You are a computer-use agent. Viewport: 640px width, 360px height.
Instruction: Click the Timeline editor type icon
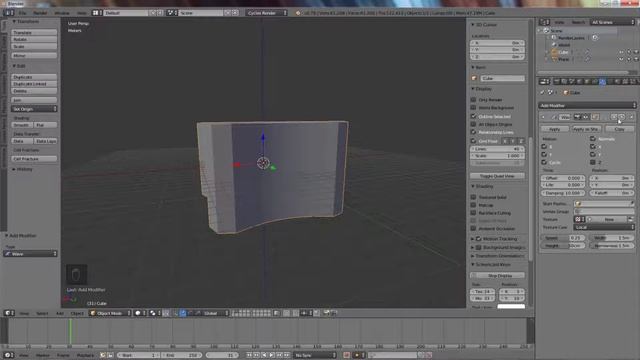coord(8,355)
